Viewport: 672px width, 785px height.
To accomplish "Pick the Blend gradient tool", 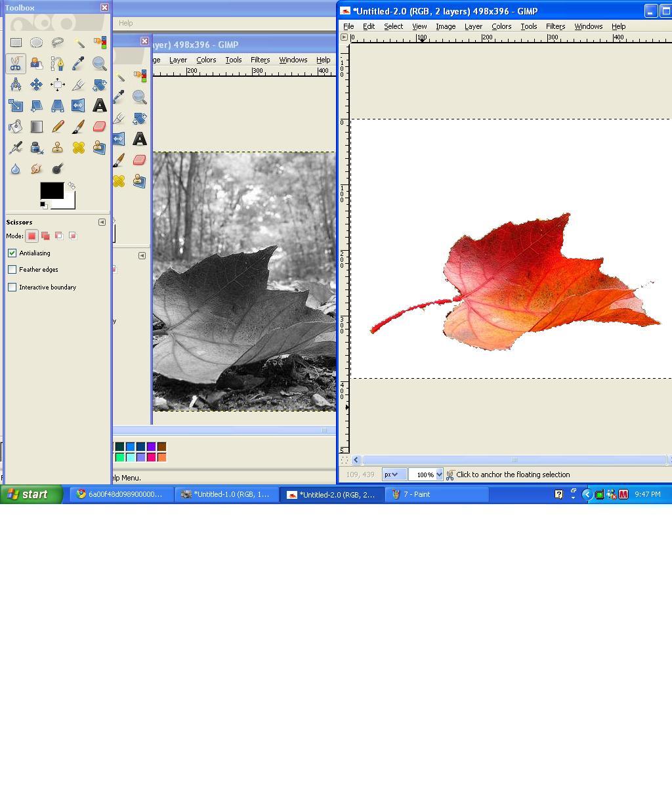I will pos(37,127).
